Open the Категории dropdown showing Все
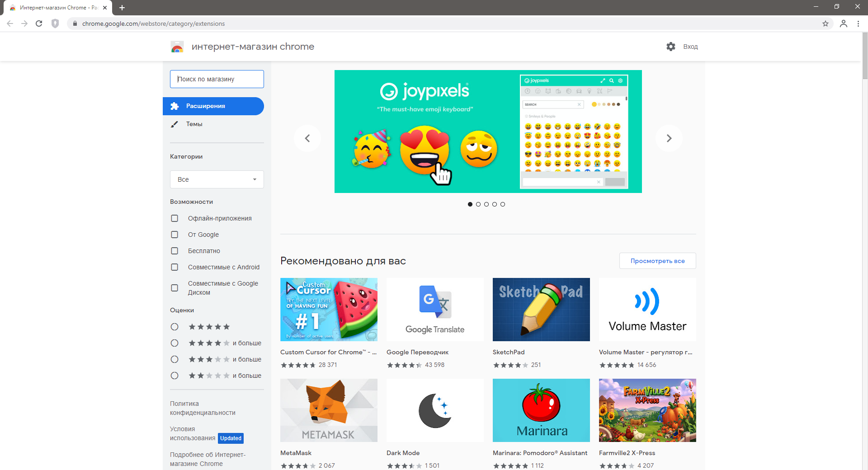The height and width of the screenshot is (470, 868). (x=217, y=179)
